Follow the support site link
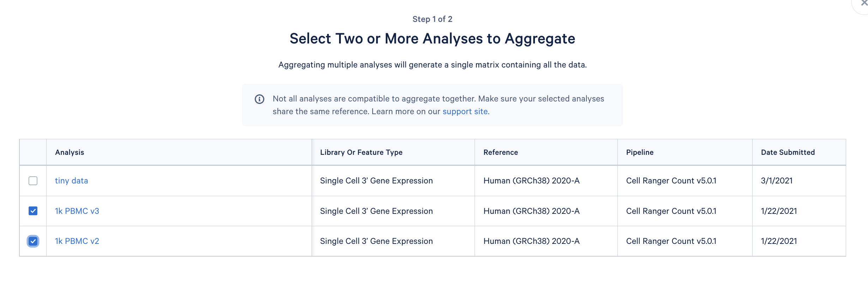 click(x=465, y=112)
